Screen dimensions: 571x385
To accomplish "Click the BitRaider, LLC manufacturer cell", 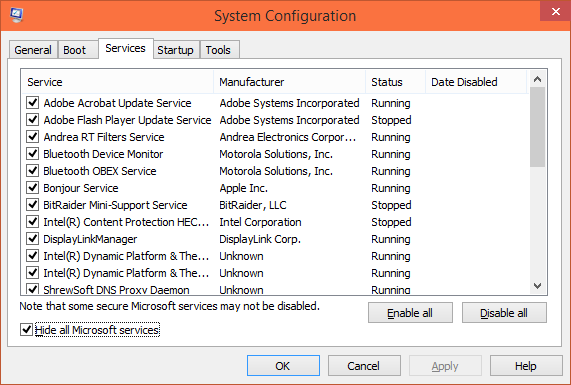I will tap(253, 205).
